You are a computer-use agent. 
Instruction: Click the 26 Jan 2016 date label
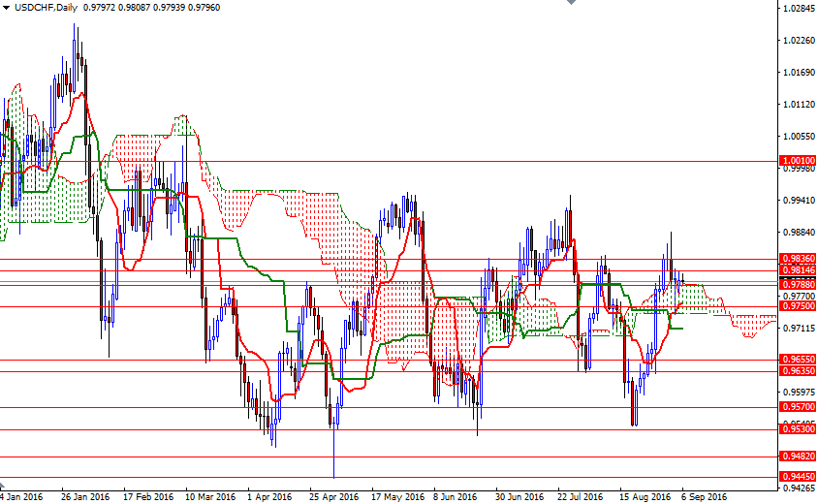coord(85,497)
